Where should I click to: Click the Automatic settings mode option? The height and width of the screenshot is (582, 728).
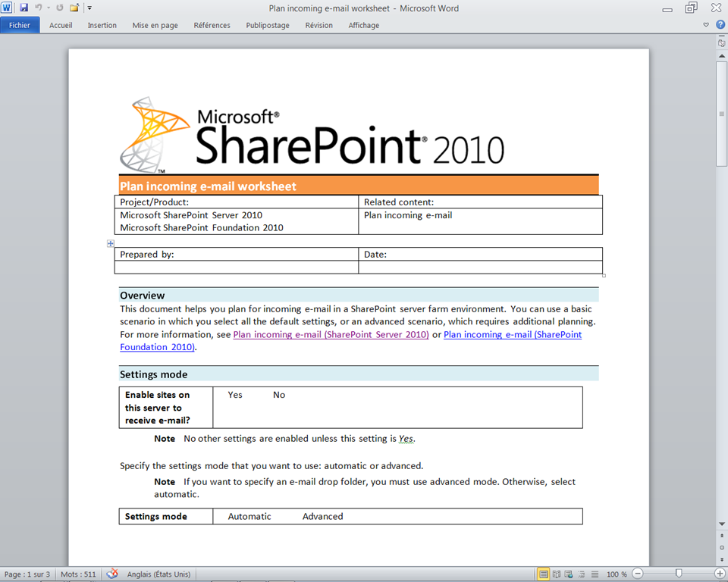(x=249, y=517)
